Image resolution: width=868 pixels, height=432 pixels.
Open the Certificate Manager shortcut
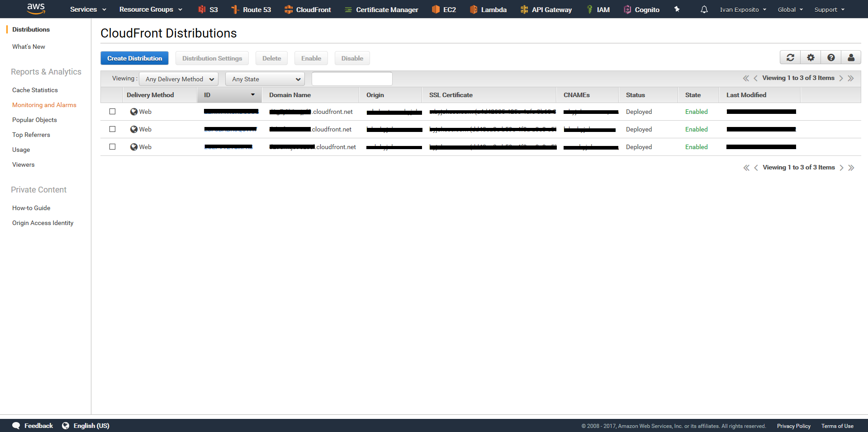381,9
